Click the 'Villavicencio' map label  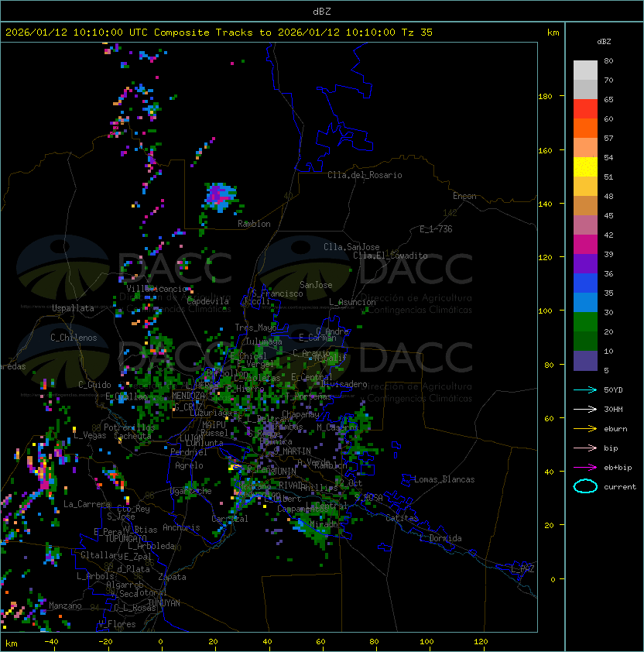(156, 289)
